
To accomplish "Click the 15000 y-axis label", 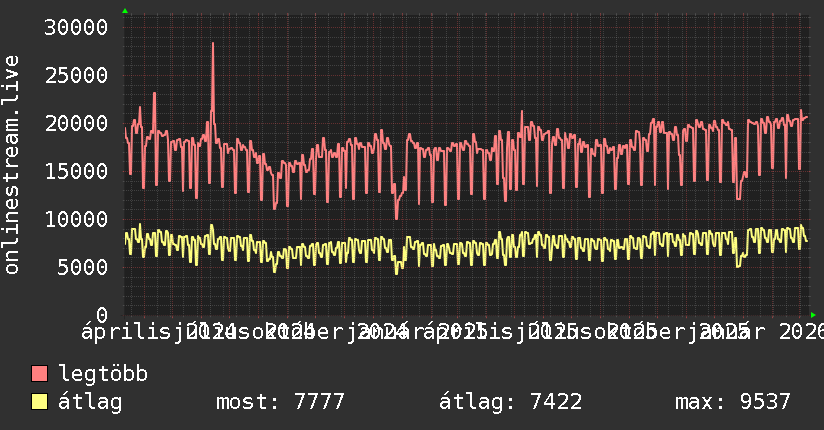I will [x=76, y=171].
